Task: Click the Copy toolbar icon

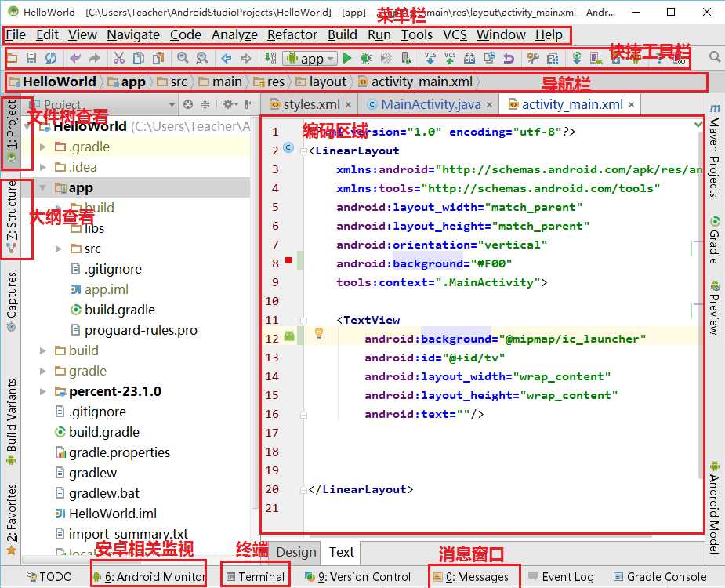Action: (x=138, y=58)
